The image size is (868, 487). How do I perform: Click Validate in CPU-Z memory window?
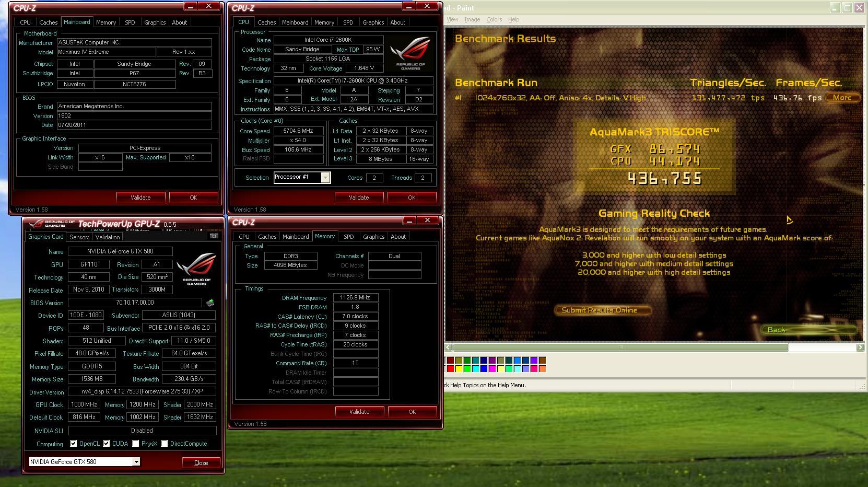359,412
